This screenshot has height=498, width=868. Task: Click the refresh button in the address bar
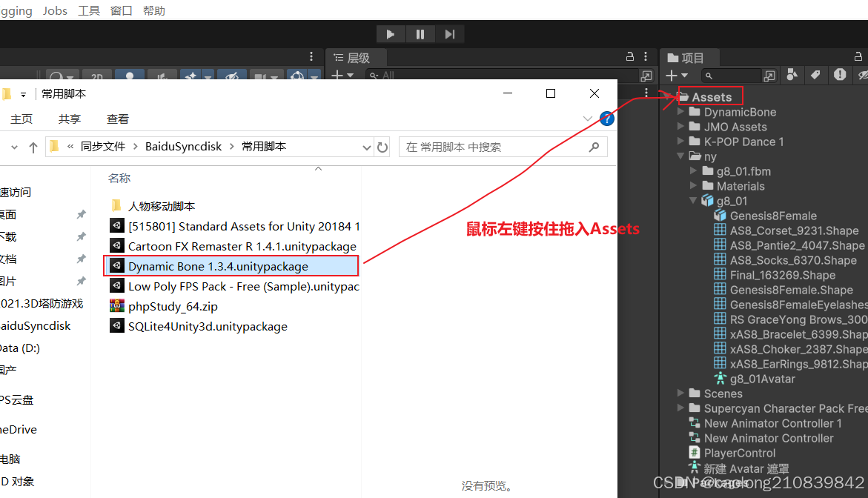click(382, 147)
